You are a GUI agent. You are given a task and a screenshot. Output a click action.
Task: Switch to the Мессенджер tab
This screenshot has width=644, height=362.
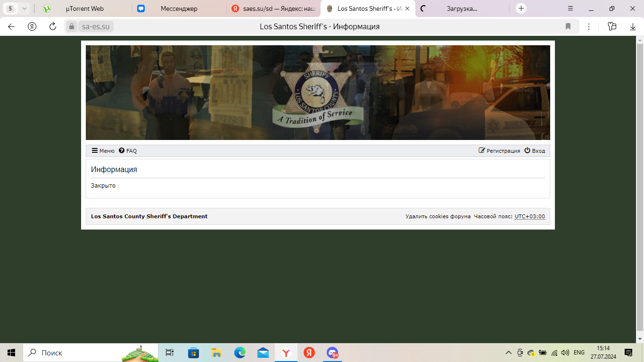pos(179,8)
